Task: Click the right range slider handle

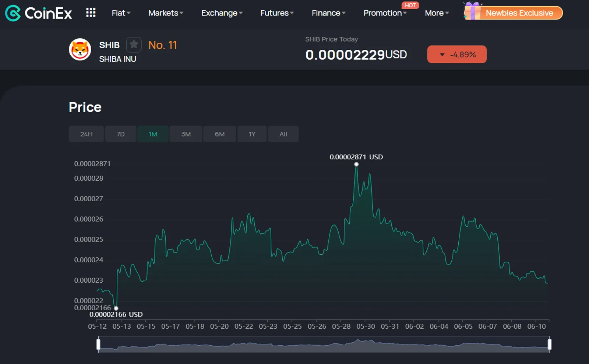Action: 550,344
